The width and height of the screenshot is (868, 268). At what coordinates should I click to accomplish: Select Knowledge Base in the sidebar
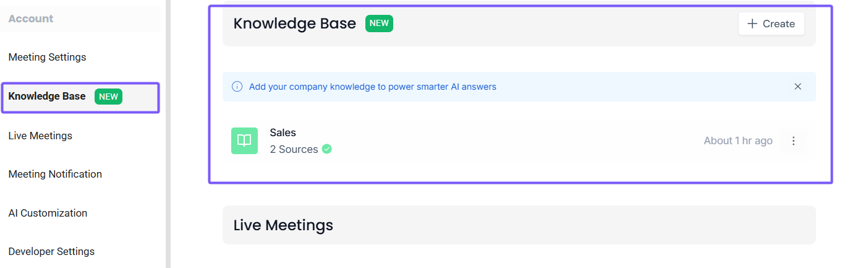(47, 97)
